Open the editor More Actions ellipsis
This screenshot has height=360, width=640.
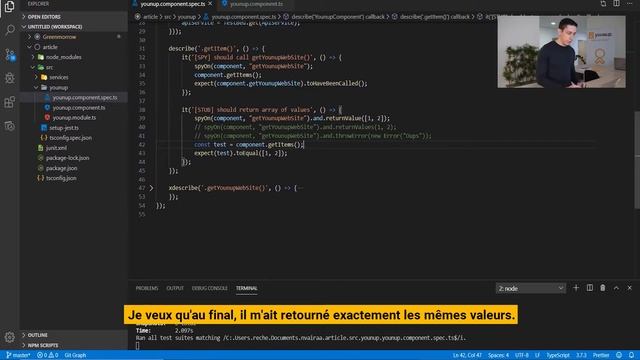(x=630, y=4)
